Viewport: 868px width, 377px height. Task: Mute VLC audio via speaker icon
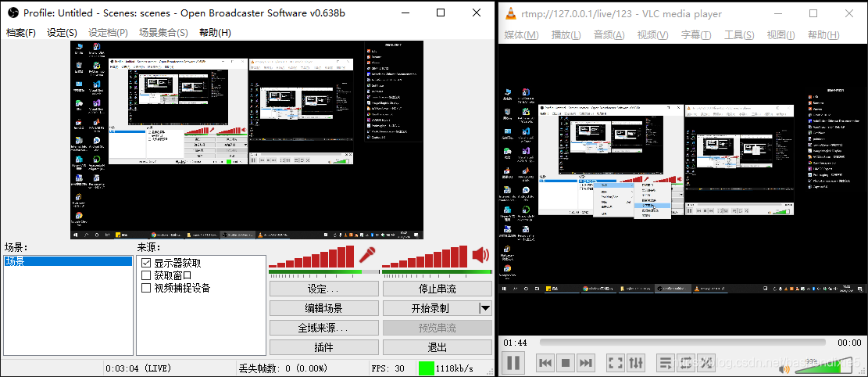pyautogui.click(x=784, y=368)
